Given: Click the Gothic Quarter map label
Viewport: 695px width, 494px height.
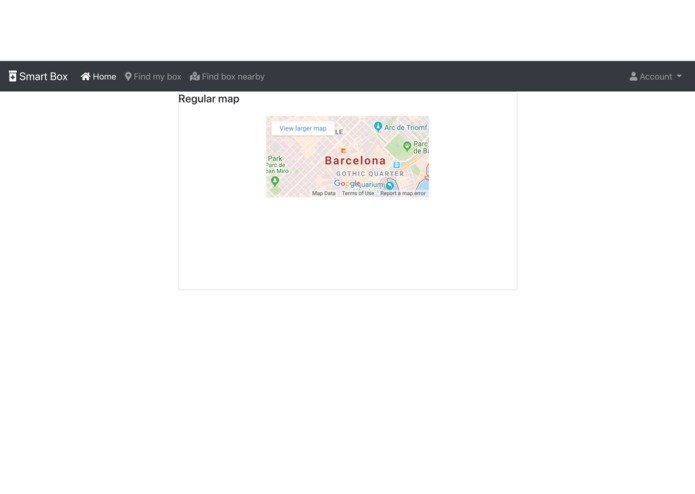Looking at the screenshot, I should (x=370, y=174).
